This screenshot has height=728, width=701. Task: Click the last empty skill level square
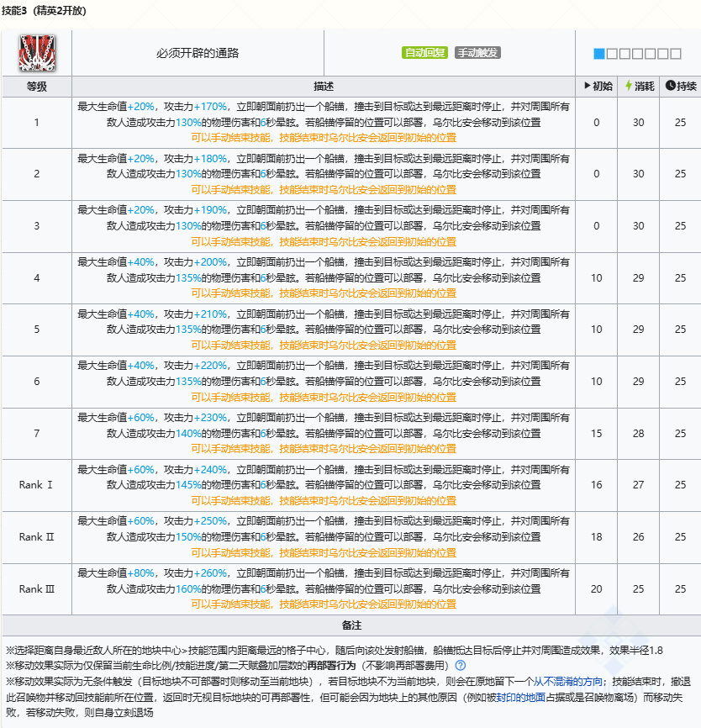tap(675, 54)
